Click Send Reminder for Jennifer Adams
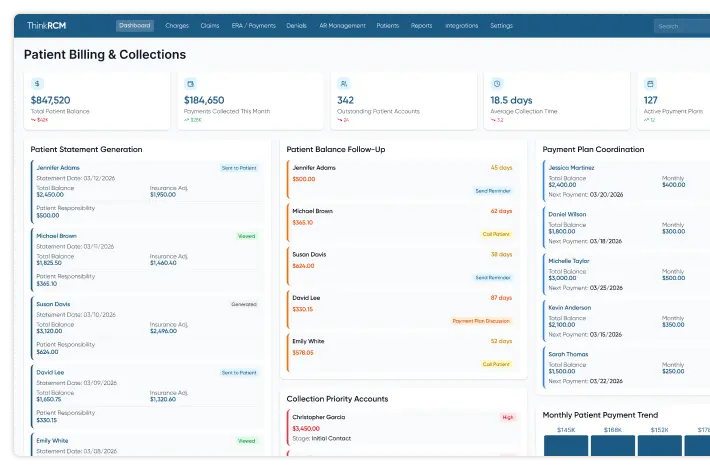 tap(493, 191)
